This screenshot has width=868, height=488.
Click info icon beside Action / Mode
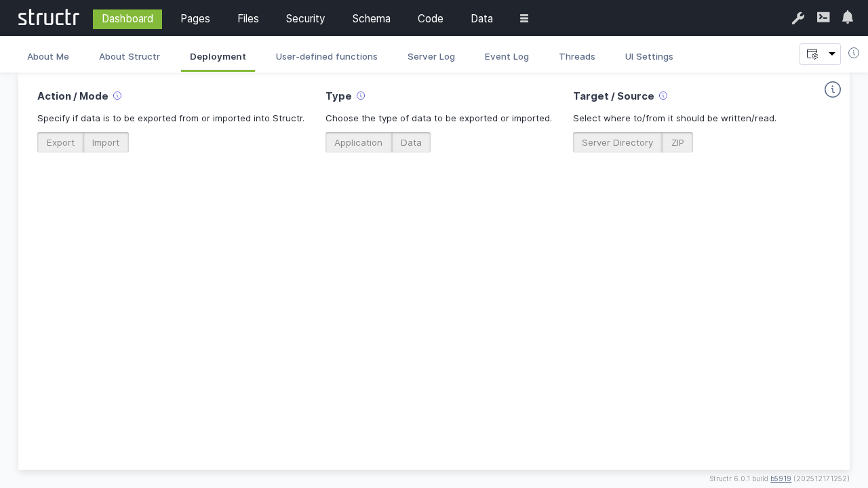(x=117, y=96)
